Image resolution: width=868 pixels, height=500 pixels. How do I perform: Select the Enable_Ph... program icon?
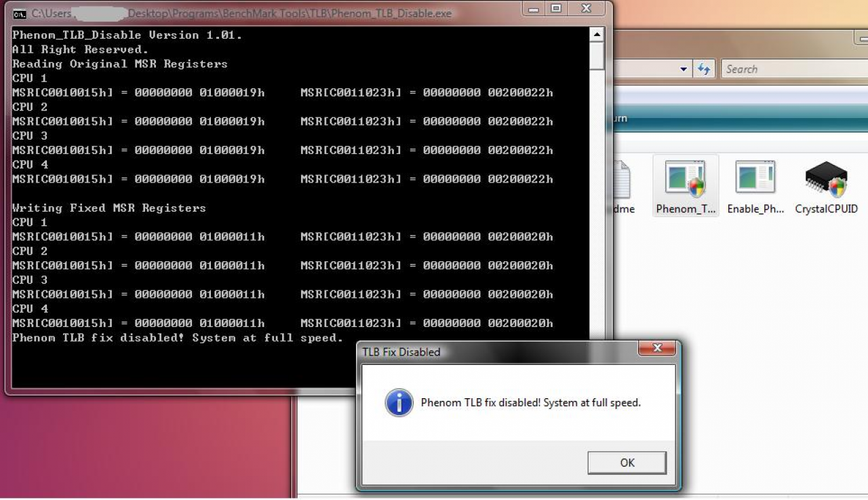755,185
